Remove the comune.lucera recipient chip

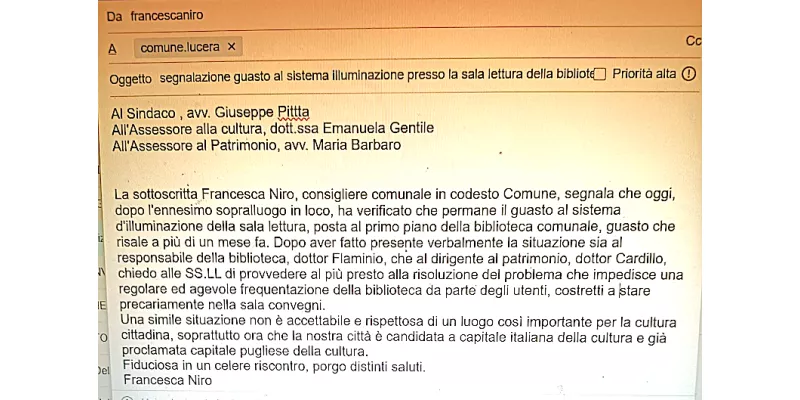point(232,47)
